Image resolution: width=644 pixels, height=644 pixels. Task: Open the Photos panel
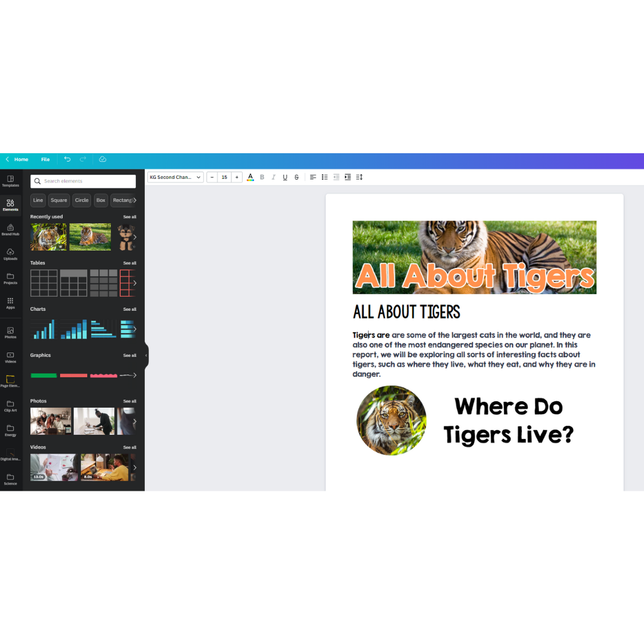pos(10,332)
